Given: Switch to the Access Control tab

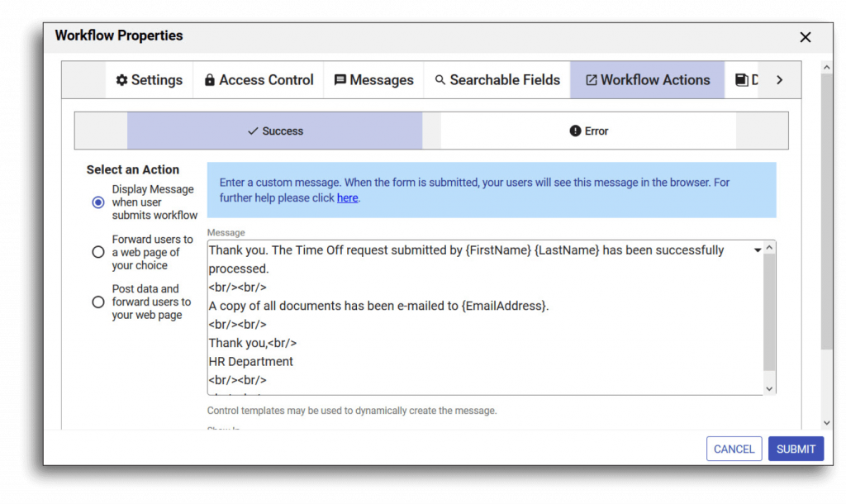Looking at the screenshot, I should 259,80.
